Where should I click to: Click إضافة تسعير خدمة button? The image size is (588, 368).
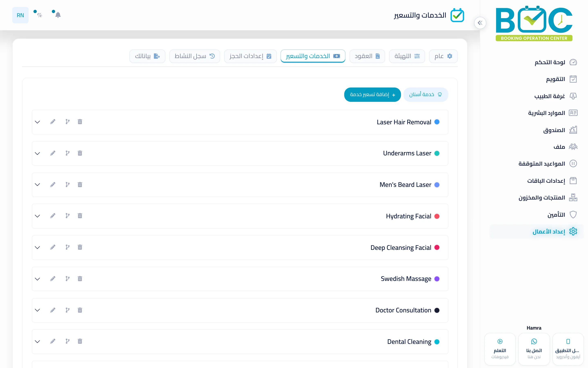tap(372, 94)
